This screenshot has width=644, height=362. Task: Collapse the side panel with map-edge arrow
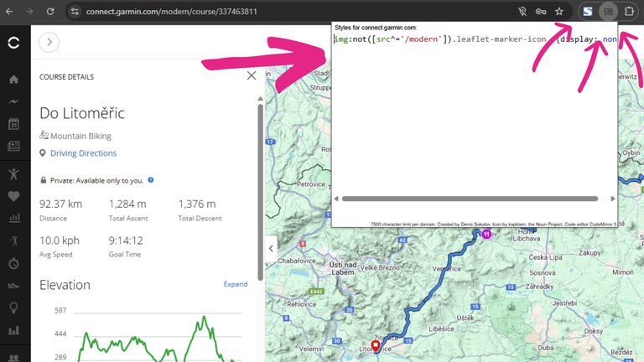(271, 248)
